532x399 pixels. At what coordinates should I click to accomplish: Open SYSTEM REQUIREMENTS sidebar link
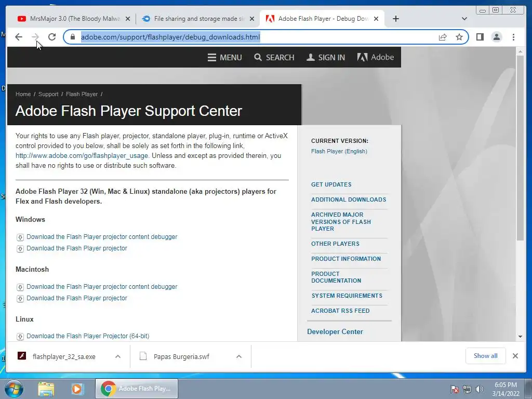[347, 296]
